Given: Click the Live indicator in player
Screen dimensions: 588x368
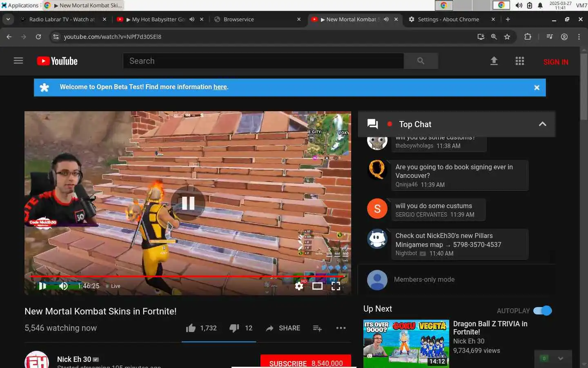Looking at the screenshot, I should tap(113, 286).
